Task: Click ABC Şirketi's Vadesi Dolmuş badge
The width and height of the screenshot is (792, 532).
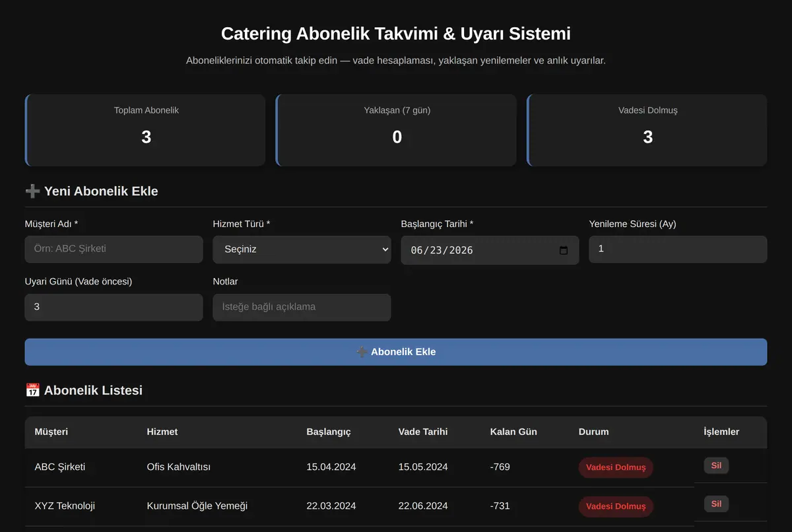Action: tap(616, 467)
